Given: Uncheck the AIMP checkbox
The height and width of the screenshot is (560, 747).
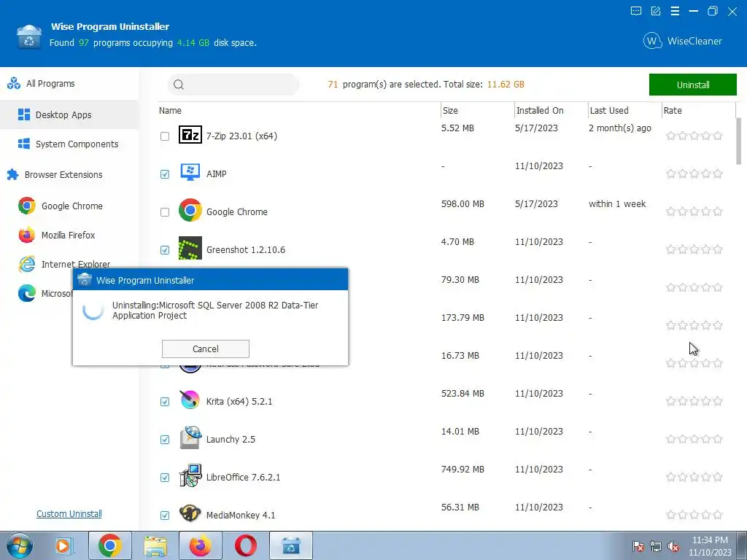Looking at the screenshot, I should click(165, 174).
